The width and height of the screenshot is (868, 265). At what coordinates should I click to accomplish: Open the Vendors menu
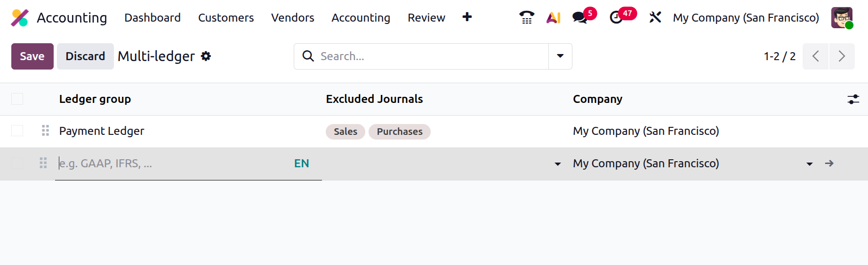point(292,18)
